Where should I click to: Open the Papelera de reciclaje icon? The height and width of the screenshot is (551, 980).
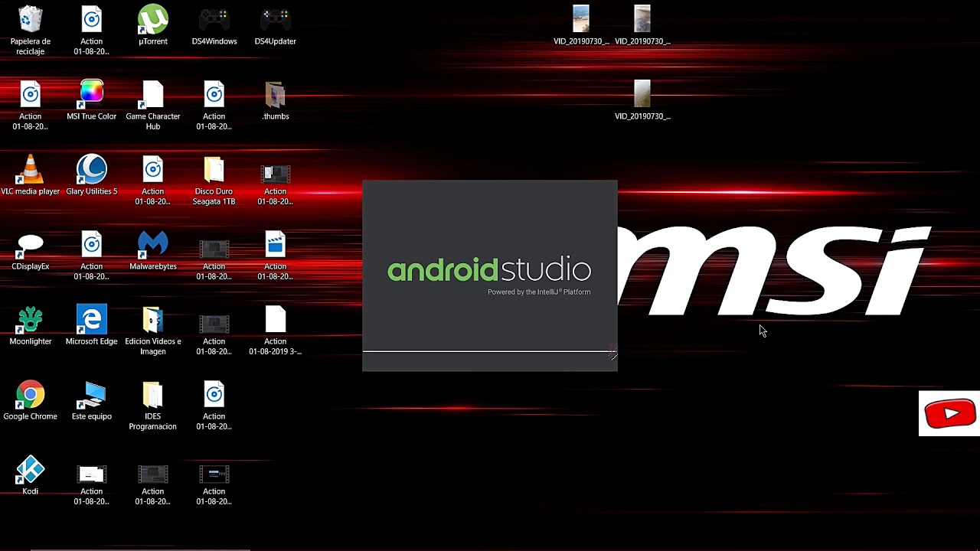[31, 19]
